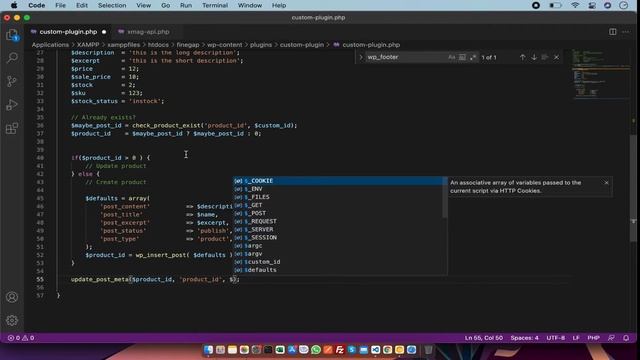The image size is (640, 360).
Task: Change indentation via Spaces: 4
Action: coord(524,338)
